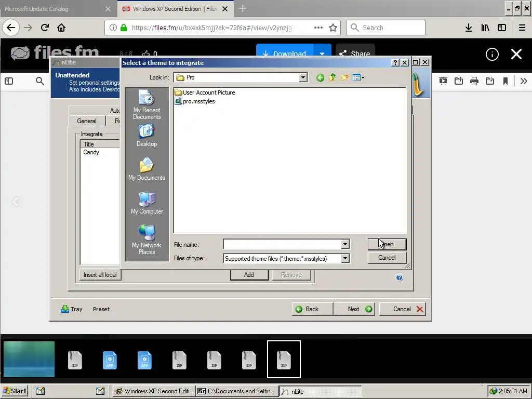The image size is (532, 399).
Task: Click the viewer bookmark icon
Action: tap(506, 81)
